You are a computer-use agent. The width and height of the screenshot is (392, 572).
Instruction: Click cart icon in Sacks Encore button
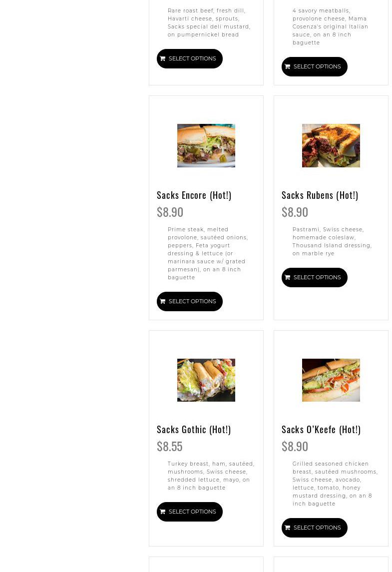163,302
